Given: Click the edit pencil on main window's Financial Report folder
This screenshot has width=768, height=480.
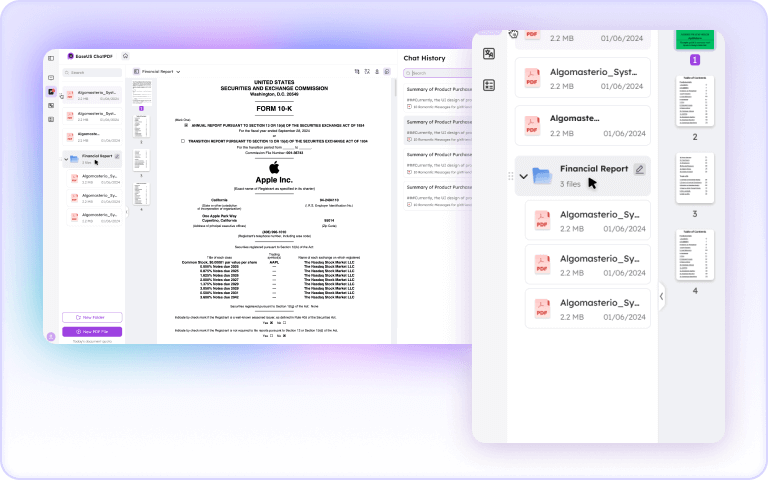Looking at the screenshot, I should coord(117,156).
